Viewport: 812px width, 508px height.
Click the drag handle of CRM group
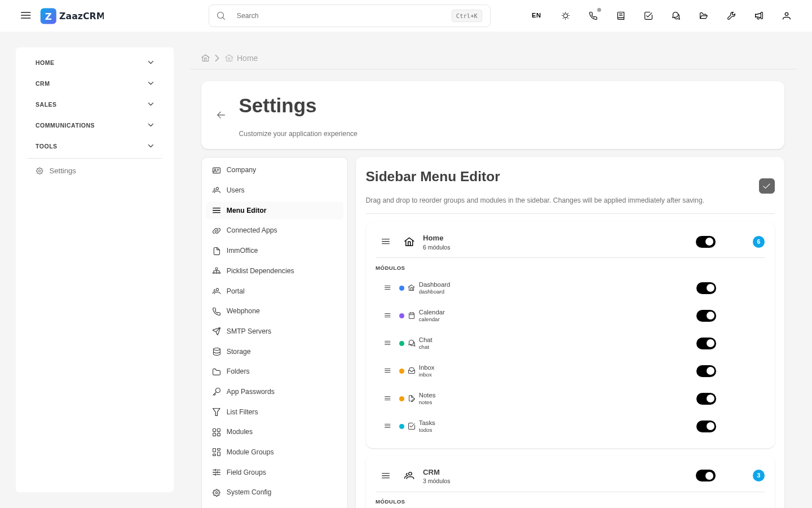click(386, 476)
